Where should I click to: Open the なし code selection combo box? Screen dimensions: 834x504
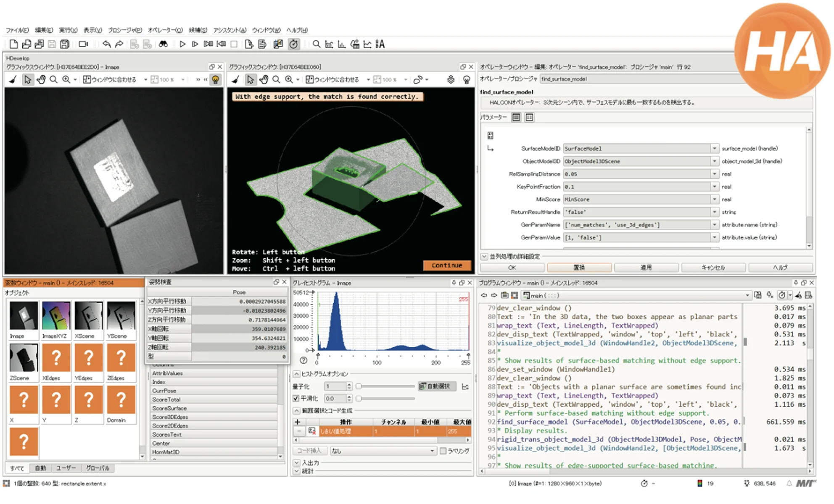(383, 451)
